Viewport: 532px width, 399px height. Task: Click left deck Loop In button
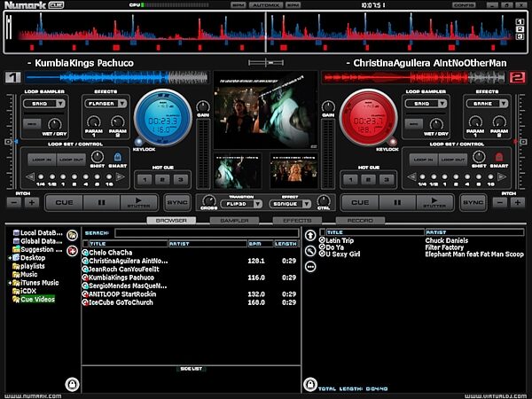(x=42, y=160)
